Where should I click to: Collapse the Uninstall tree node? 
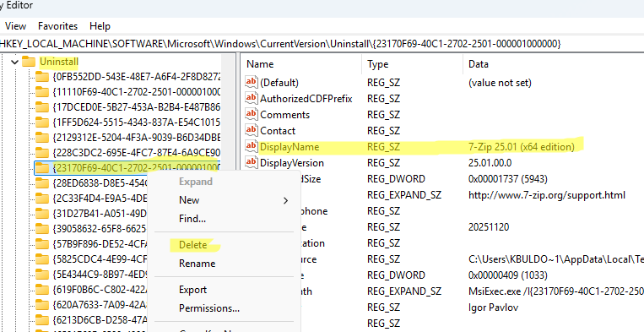(x=15, y=62)
